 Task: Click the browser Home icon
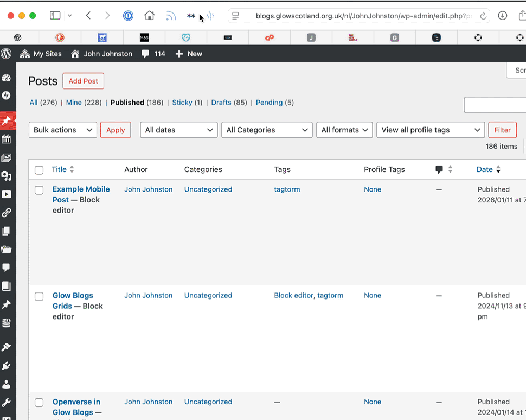point(149,15)
